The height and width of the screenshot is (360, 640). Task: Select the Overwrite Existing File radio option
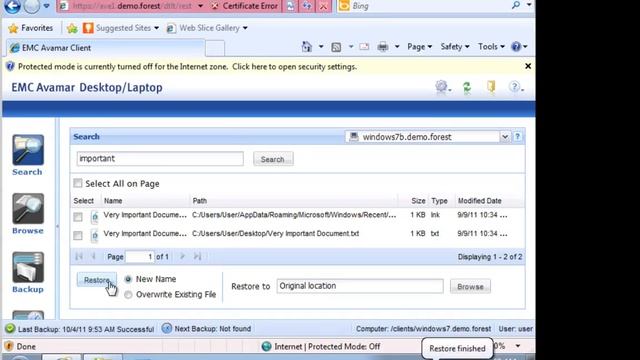(x=128, y=294)
